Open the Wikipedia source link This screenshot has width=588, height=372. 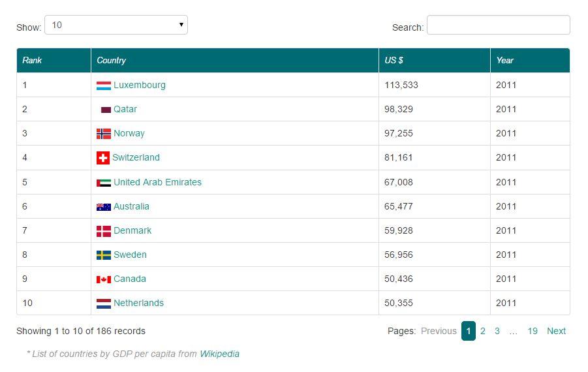coord(219,354)
